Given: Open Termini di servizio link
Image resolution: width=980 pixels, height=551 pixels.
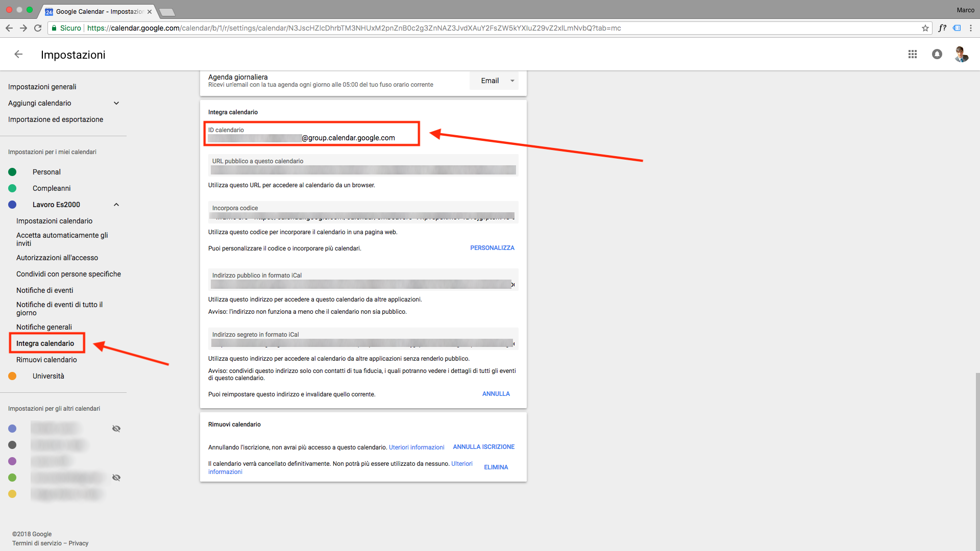Looking at the screenshot, I should pos(37,543).
